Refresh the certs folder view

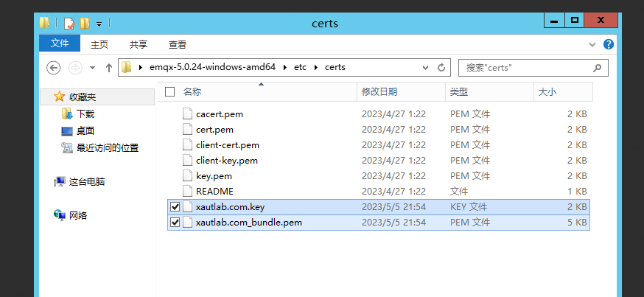(441, 68)
